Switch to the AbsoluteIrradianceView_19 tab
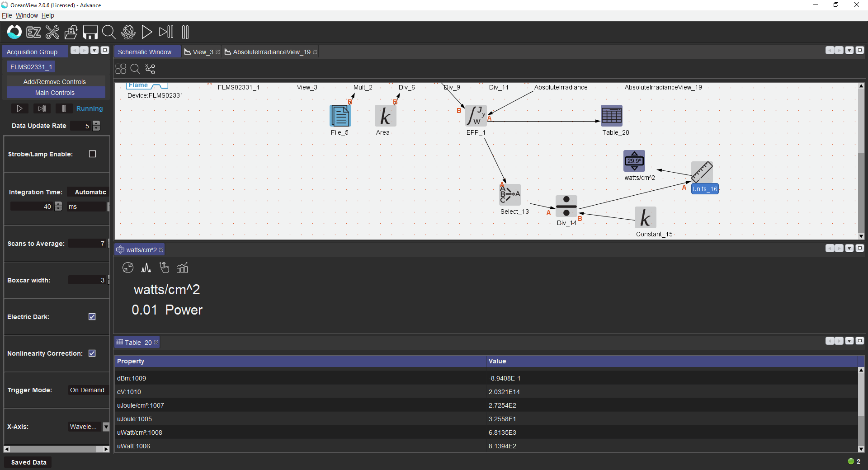Screen dimensions: 868x470 coord(271,52)
